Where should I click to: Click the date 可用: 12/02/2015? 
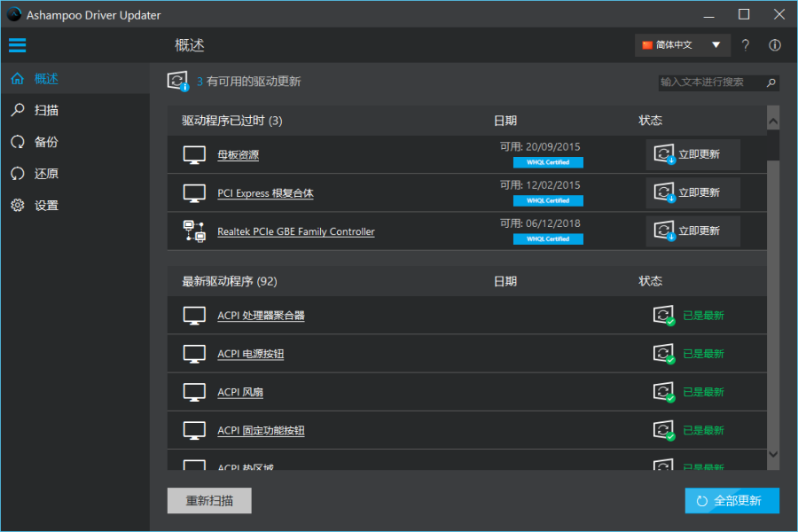(x=540, y=185)
